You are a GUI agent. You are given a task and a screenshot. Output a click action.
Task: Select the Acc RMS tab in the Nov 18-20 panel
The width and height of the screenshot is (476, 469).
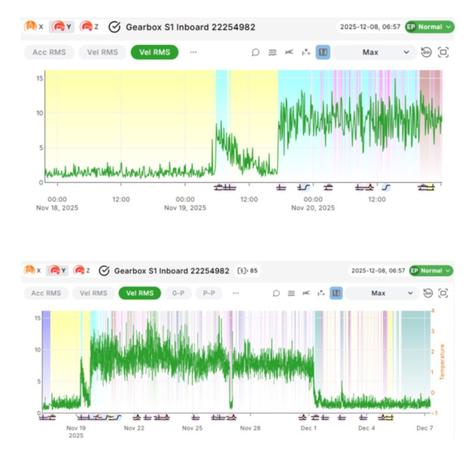pyautogui.click(x=49, y=52)
